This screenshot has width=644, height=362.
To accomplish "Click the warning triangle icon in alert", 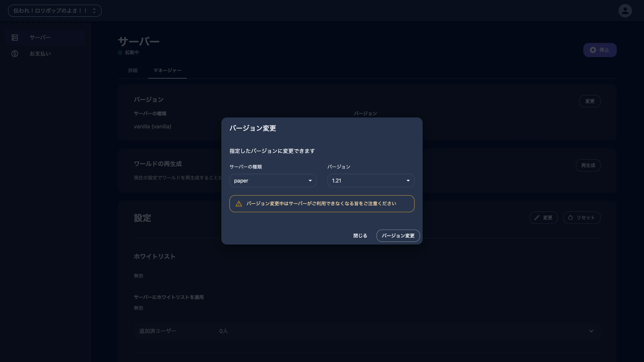I will pyautogui.click(x=239, y=204).
